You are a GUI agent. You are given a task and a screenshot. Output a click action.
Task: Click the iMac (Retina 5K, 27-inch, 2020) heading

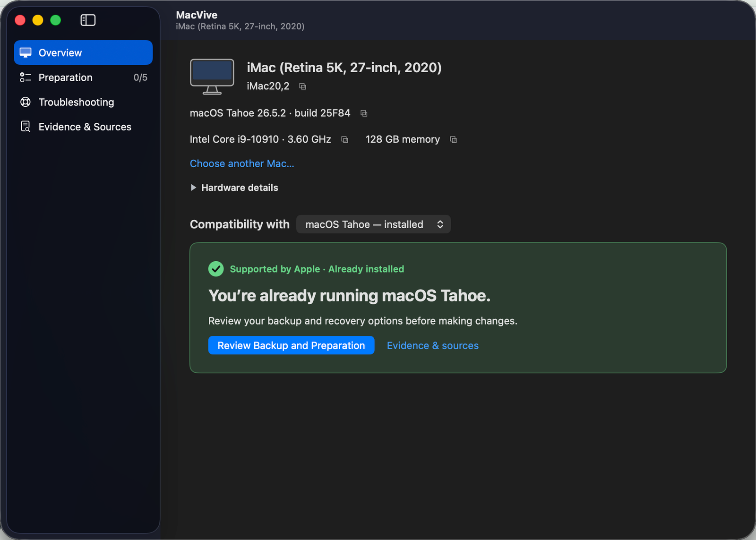click(x=344, y=68)
